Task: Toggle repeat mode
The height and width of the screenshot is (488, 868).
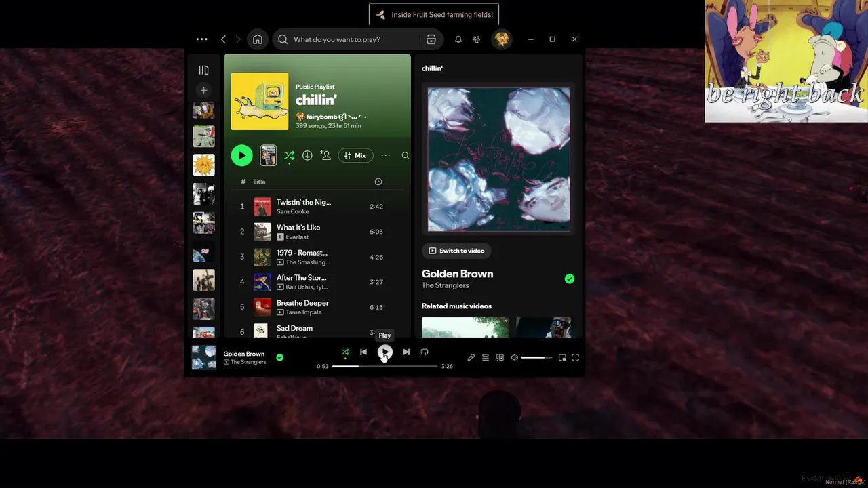Action: pyautogui.click(x=425, y=352)
